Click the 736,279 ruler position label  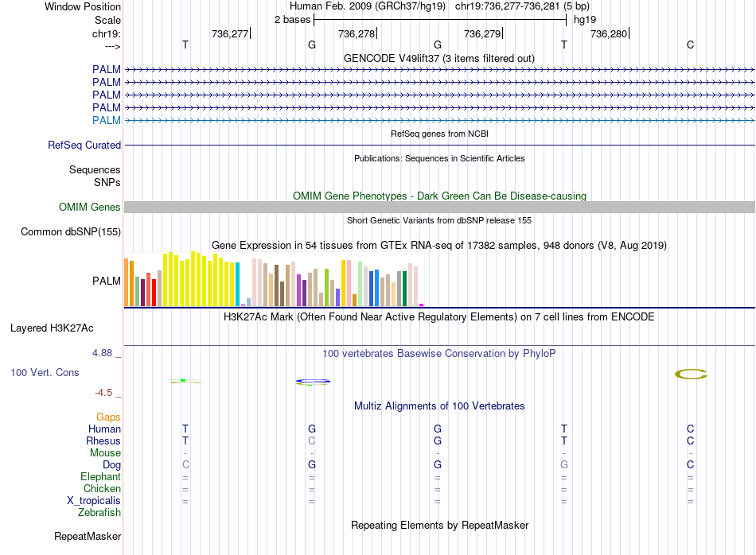tap(482, 33)
